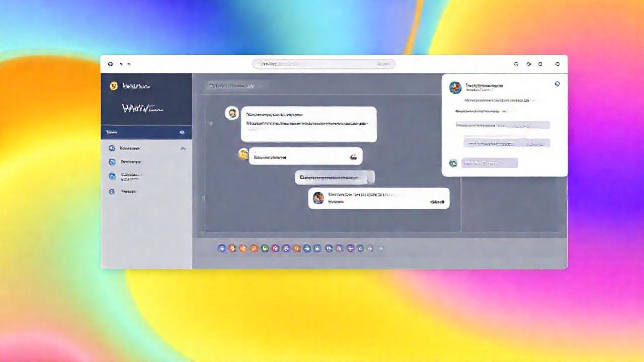
Task: Click the leftmost icon in the window's top toolbar
Action: (110, 64)
